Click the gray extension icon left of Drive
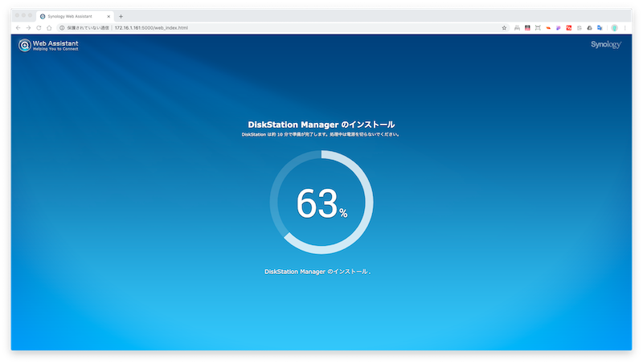 coord(579,28)
